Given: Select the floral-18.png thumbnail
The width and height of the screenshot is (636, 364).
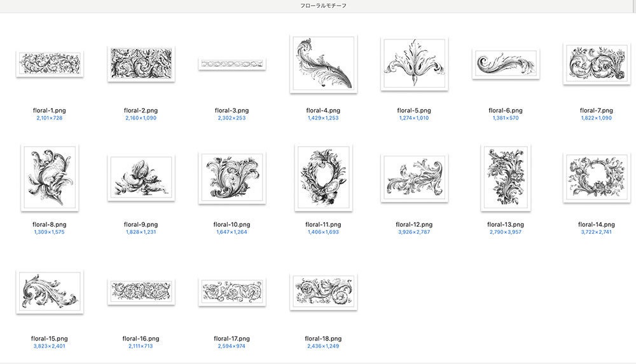Looking at the screenshot, I should 323,292.
